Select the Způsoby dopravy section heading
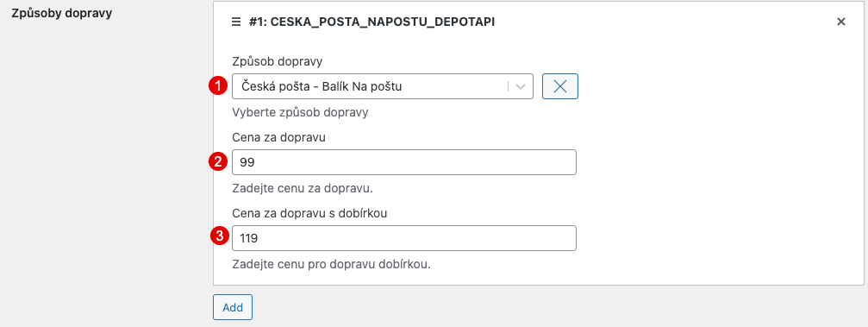 [x=62, y=13]
